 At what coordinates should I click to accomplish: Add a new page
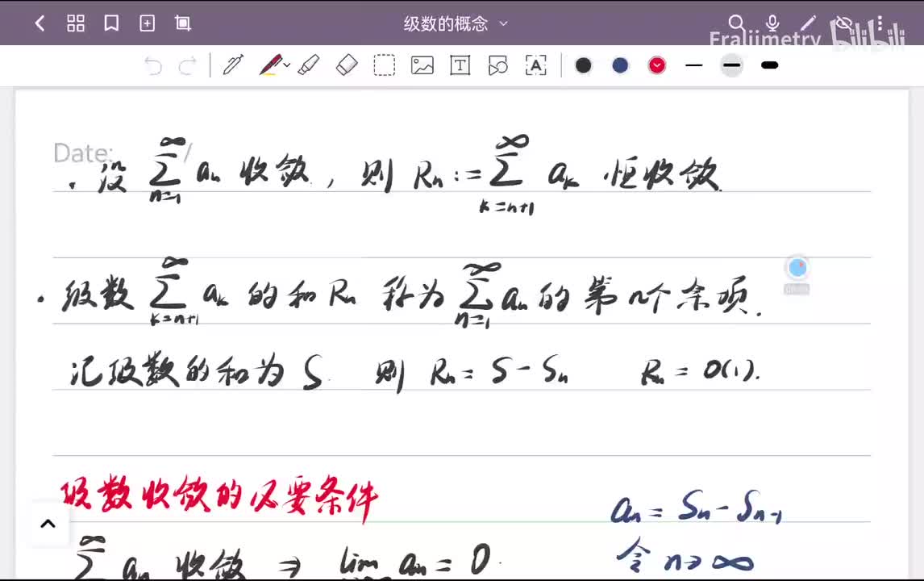tap(147, 23)
